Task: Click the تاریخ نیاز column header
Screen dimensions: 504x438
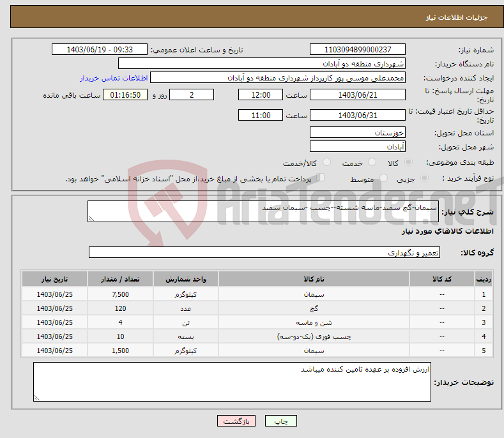Action: click(x=55, y=279)
